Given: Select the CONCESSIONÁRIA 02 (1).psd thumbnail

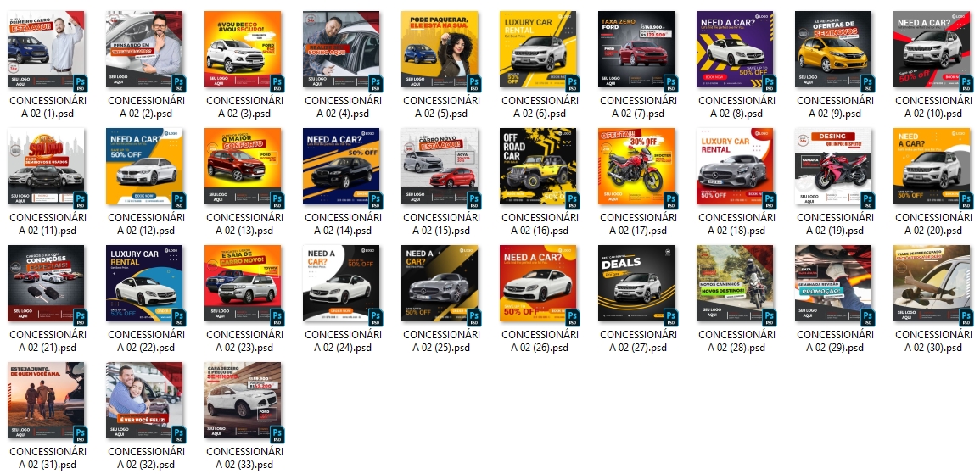Looking at the screenshot, I should point(46,49).
